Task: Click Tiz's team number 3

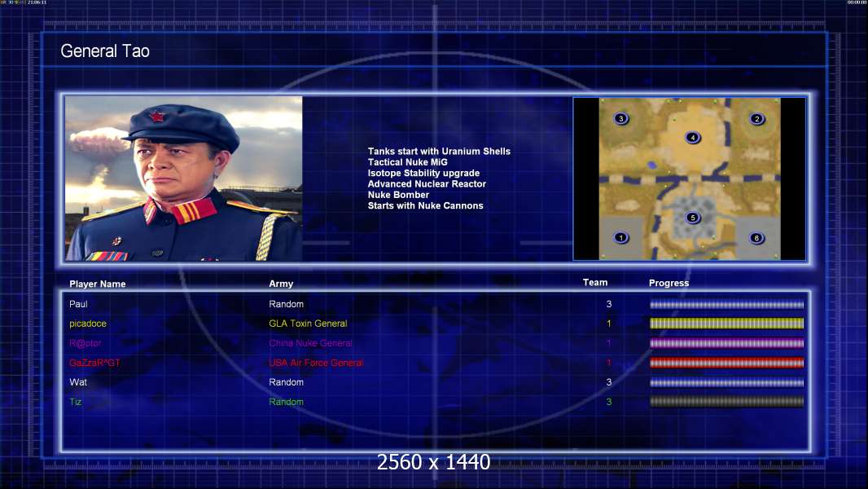Action: click(609, 402)
